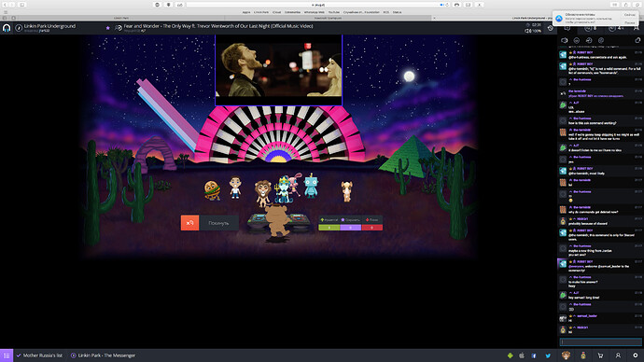Click the Twitter share icon
644x362 pixels.
click(548, 355)
